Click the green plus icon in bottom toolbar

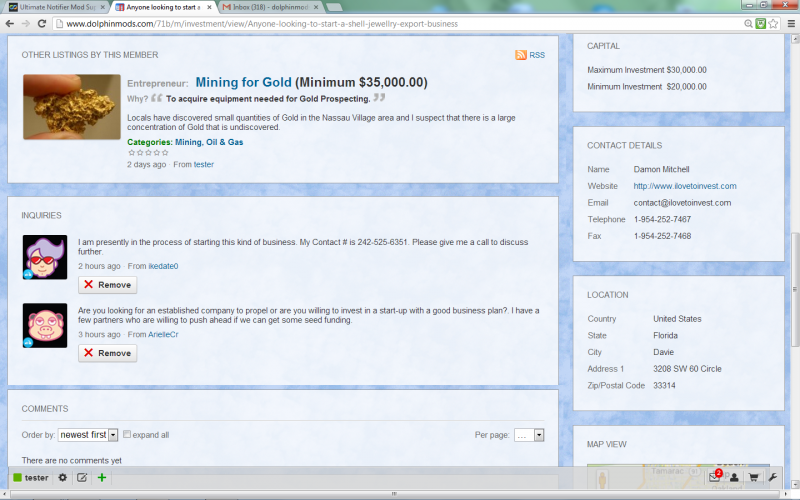[102, 478]
